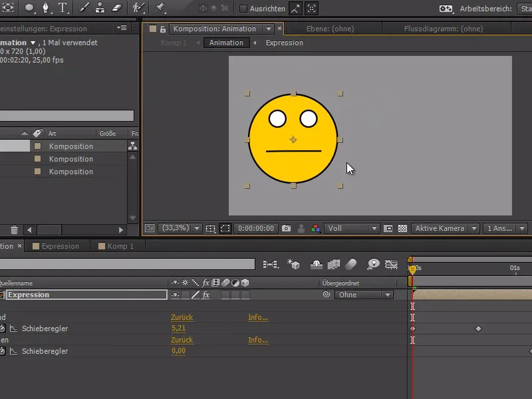Select the Ellipse shape tool

pos(29,7)
